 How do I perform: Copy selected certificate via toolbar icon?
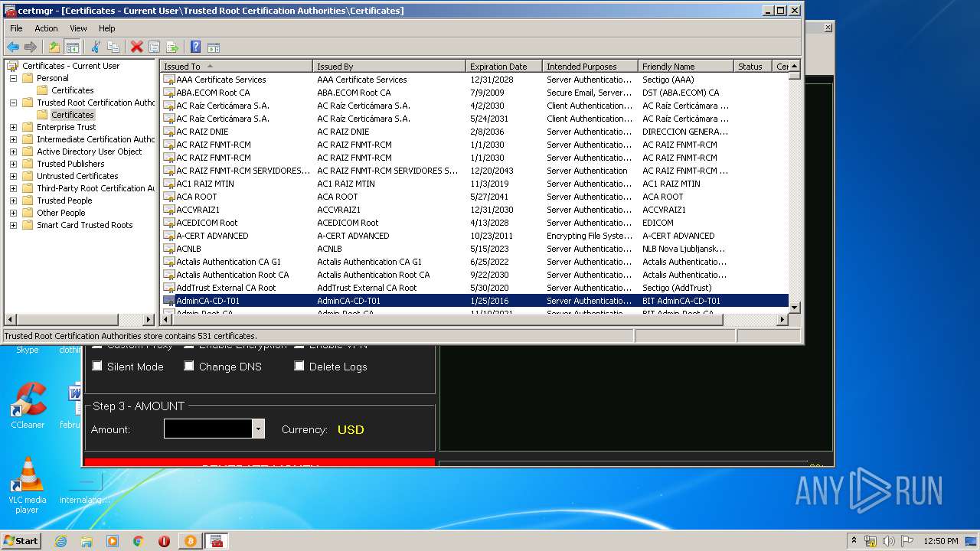coord(113,47)
